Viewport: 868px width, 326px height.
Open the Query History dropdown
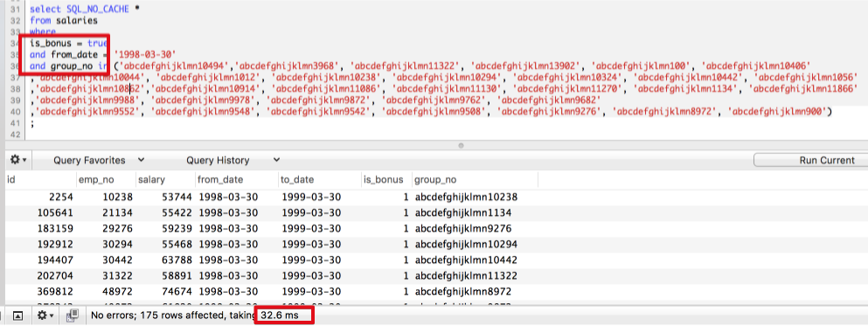coord(233,160)
